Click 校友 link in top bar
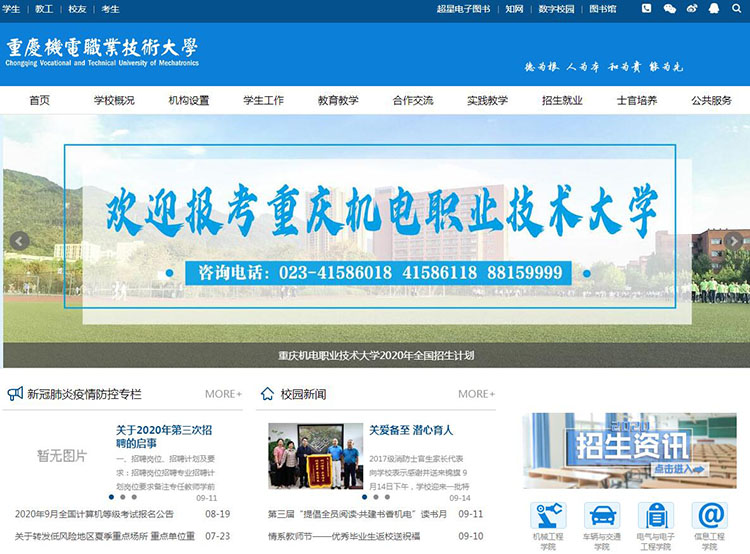750x554 pixels. (x=77, y=9)
